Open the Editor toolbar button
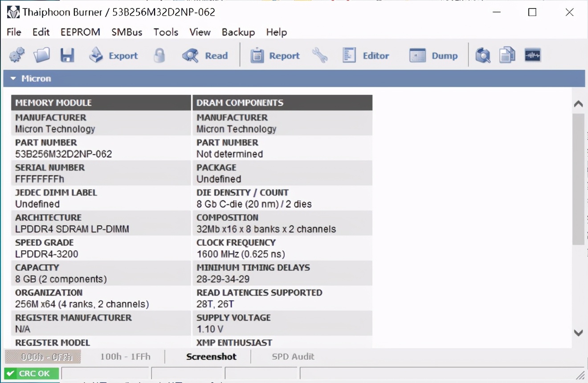588x383 pixels. 366,56
